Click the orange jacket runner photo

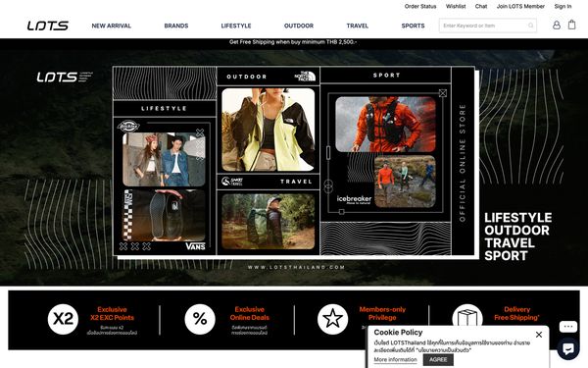pyautogui.click(x=385, y=125)
